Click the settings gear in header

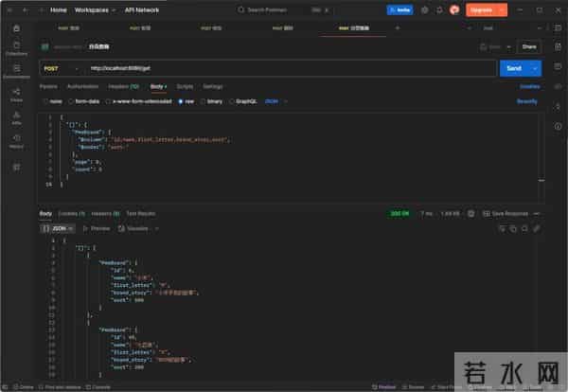pyautogui.click(x=425, y=9)
